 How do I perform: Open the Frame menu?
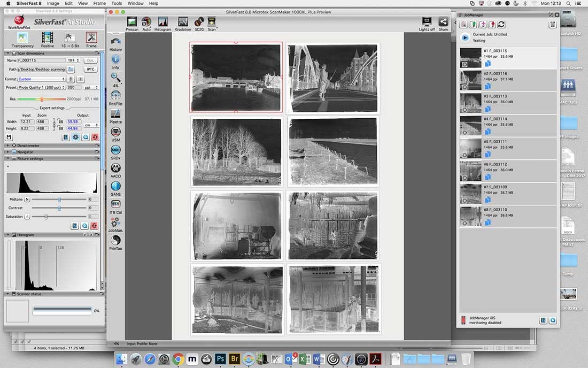point(99,3)
